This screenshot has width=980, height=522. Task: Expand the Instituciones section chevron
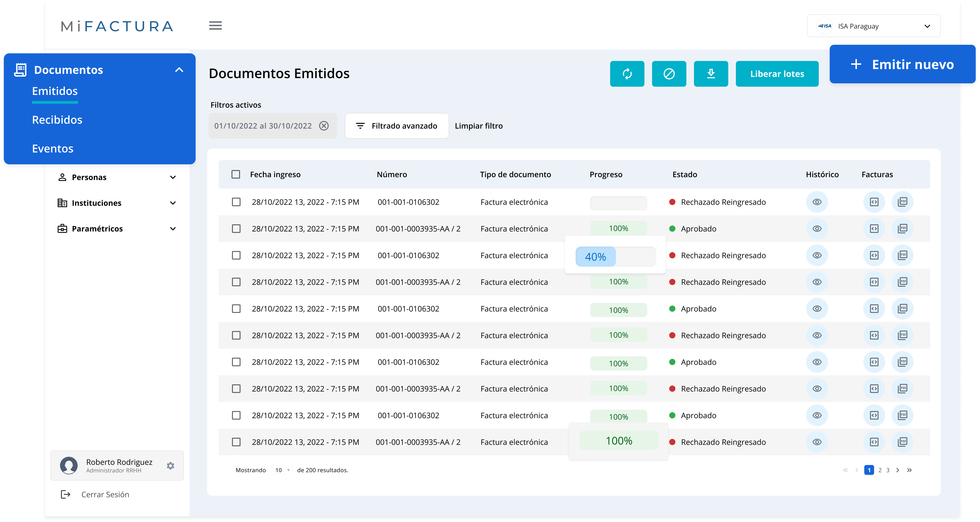click(173, 203)
